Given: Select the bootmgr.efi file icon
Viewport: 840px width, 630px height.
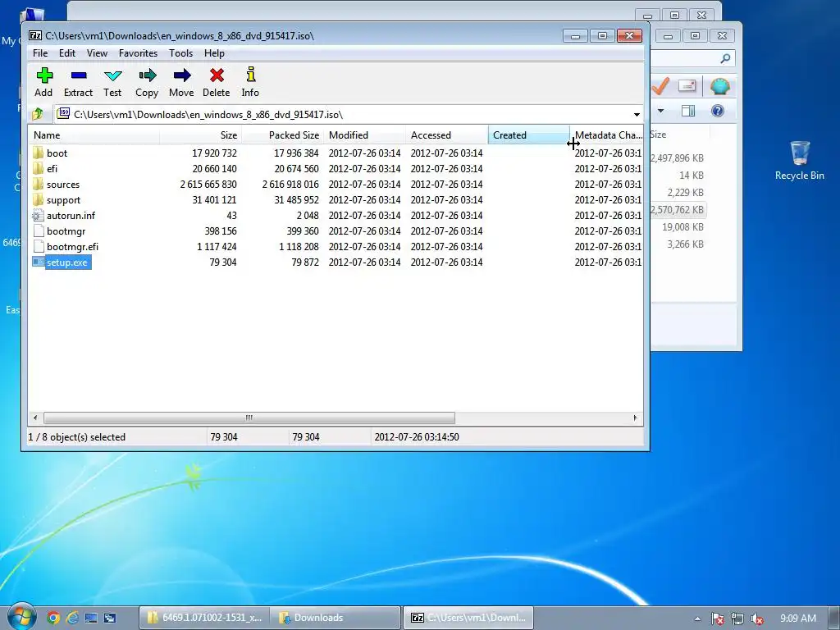Looking at the screenshot, I should pos(38,246).
